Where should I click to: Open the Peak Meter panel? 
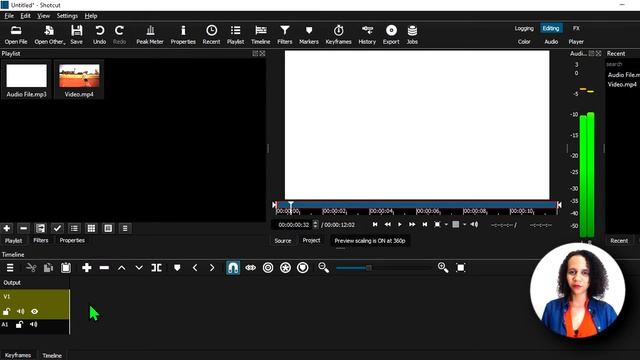tap(150, 35)
